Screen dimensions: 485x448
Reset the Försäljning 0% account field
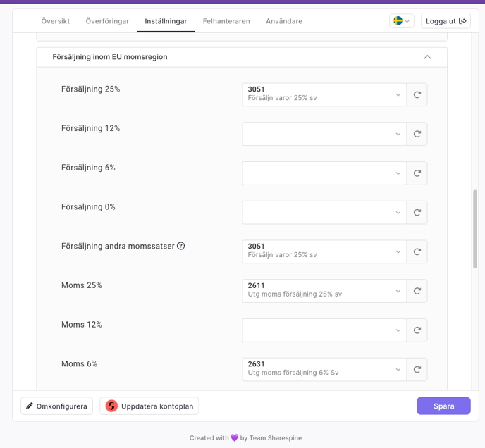(x=417, y=213)
